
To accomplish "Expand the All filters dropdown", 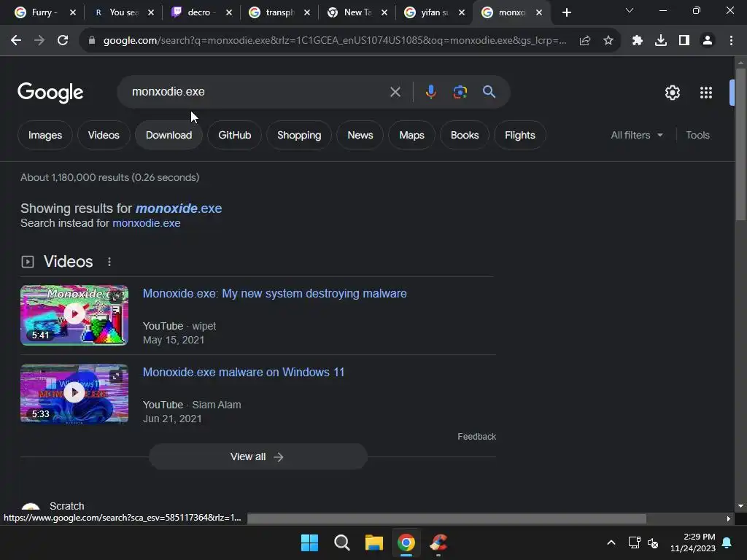I will click(x=636, y=135).
